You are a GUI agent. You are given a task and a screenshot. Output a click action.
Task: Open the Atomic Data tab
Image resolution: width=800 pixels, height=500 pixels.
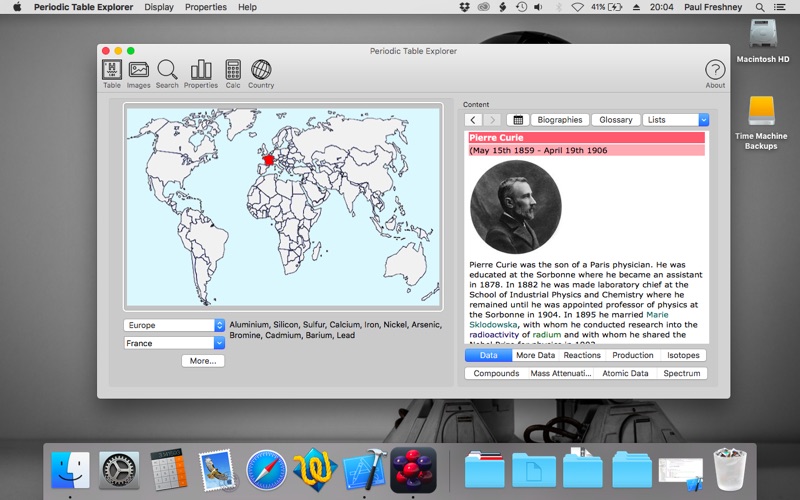tap(625, 373)
